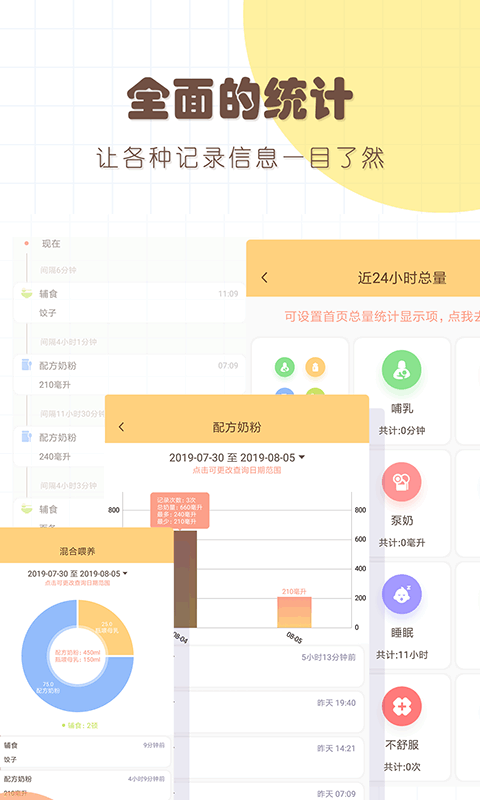480x800 pixels.
Task: Open the 配方奶粉 210毫升 07:09 entry
Action: pyautogui.click(x=129, y=375)
